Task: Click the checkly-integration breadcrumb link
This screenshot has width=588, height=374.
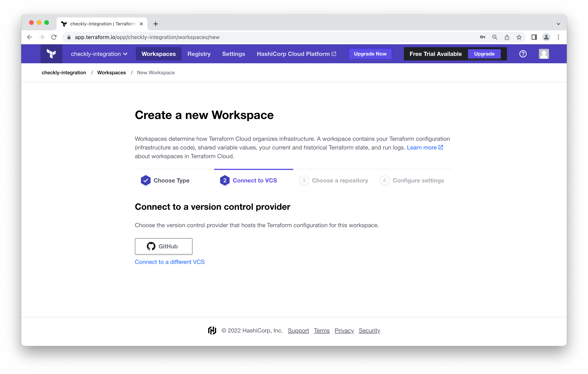Action: [x=63, y=72]
